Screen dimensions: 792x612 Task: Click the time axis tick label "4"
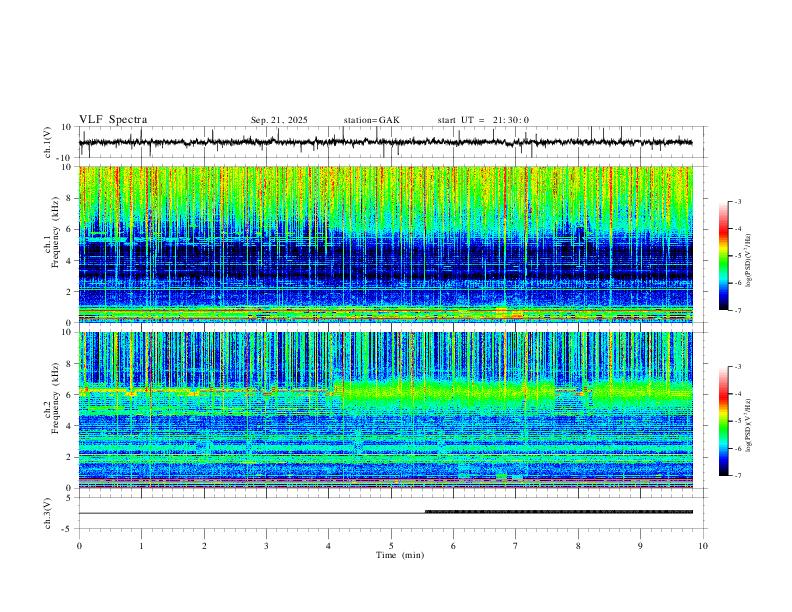(329, 546)
